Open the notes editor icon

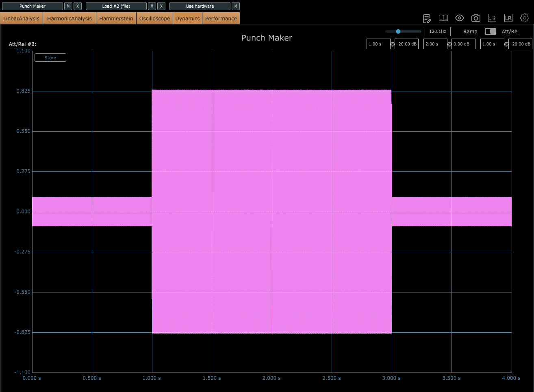coord(427,18)
